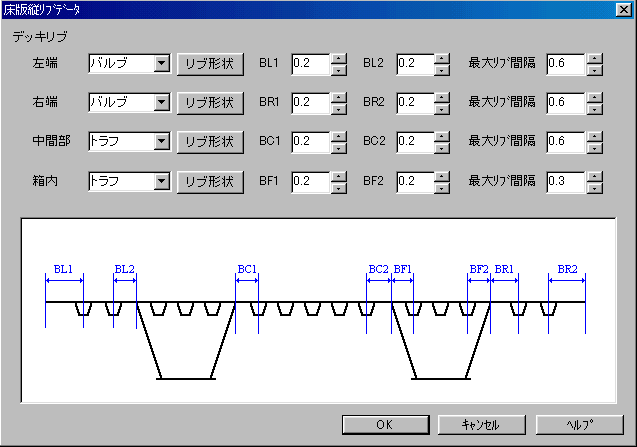Decrease BF2 with spinner down arrow
The width and height of the screenshot is (637, 447).
point(442,188)
